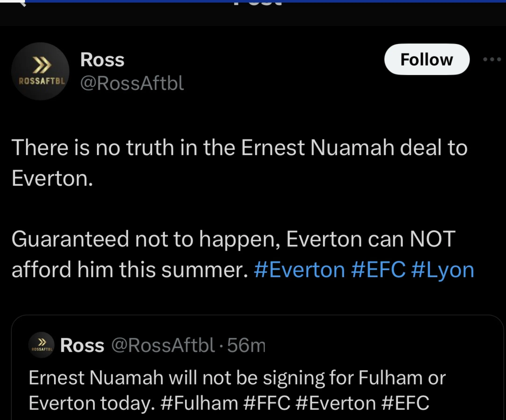This screenshot has height=420, width=506.
Task: Visit the @RossAftbl handle under the name
Action: 132,83
